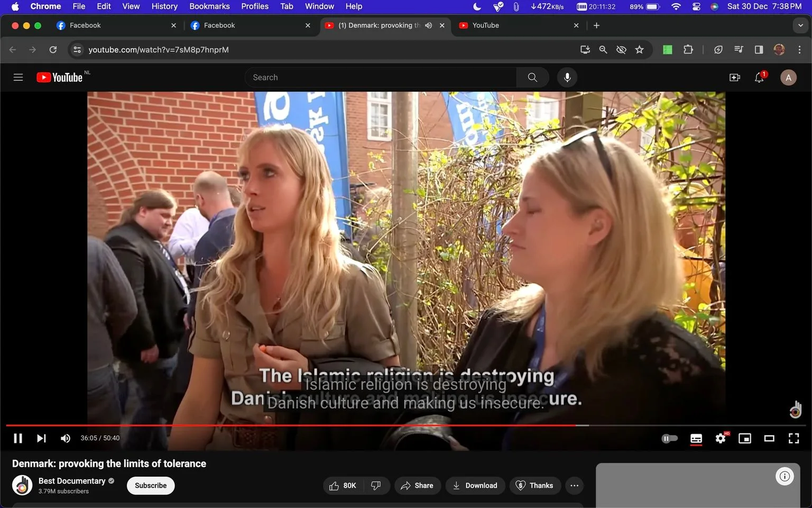Search by voice using the microphone
This screenshot has width=812, height=508.
coord(567,77)
